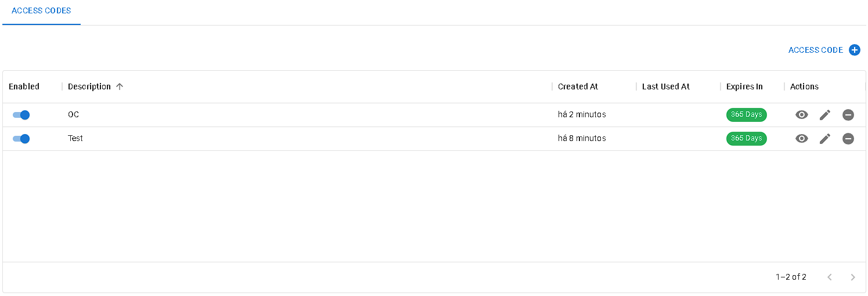The image size is (868, 296).
Task: Click the ascending sort arrow beside Description
Action: [120, 86]
